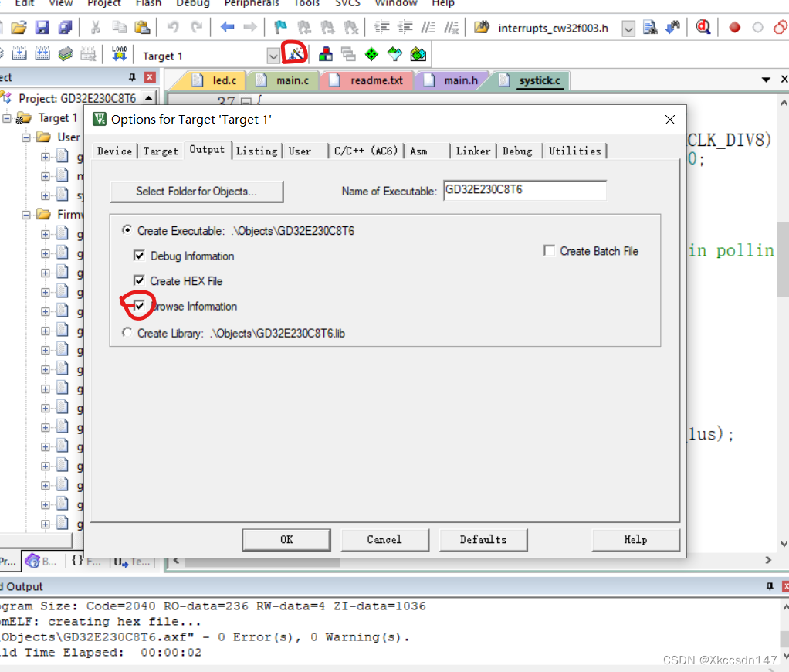Open the readme.txt editor tab

(x=371, y=80)
